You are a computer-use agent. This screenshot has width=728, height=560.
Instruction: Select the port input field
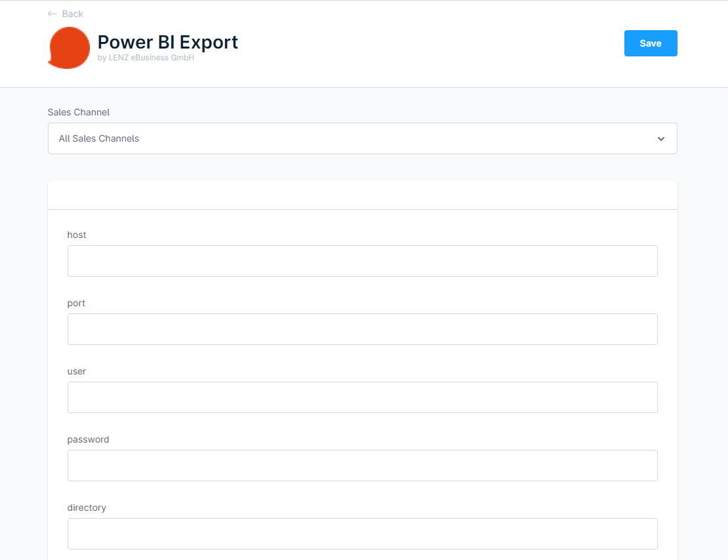362,329
